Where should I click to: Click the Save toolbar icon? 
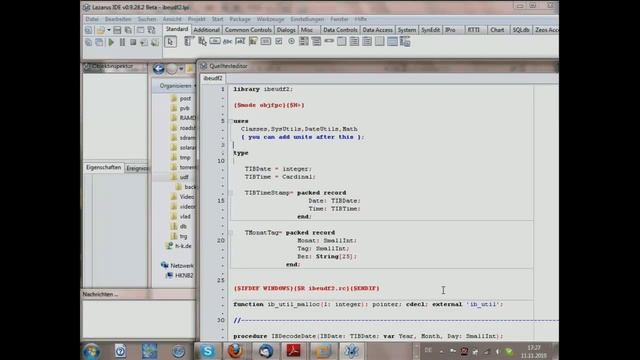click(x=117, y=30)
